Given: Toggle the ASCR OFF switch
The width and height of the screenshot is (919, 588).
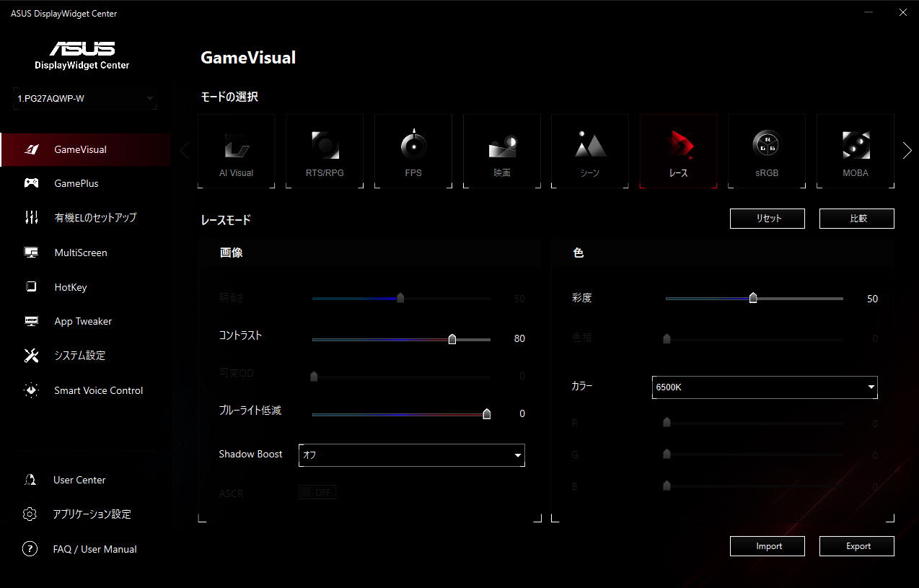Looking at the screenshot, I should point(317,492).
